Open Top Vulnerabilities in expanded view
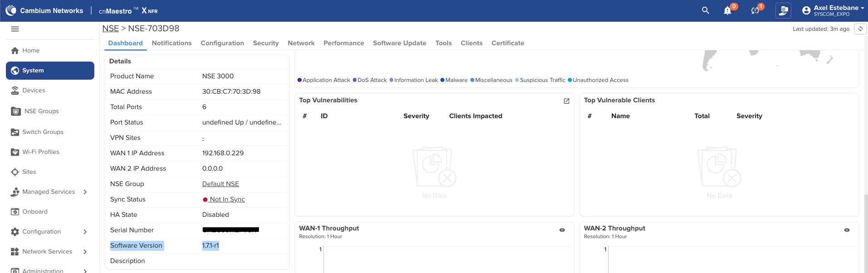 pos(566,101)
